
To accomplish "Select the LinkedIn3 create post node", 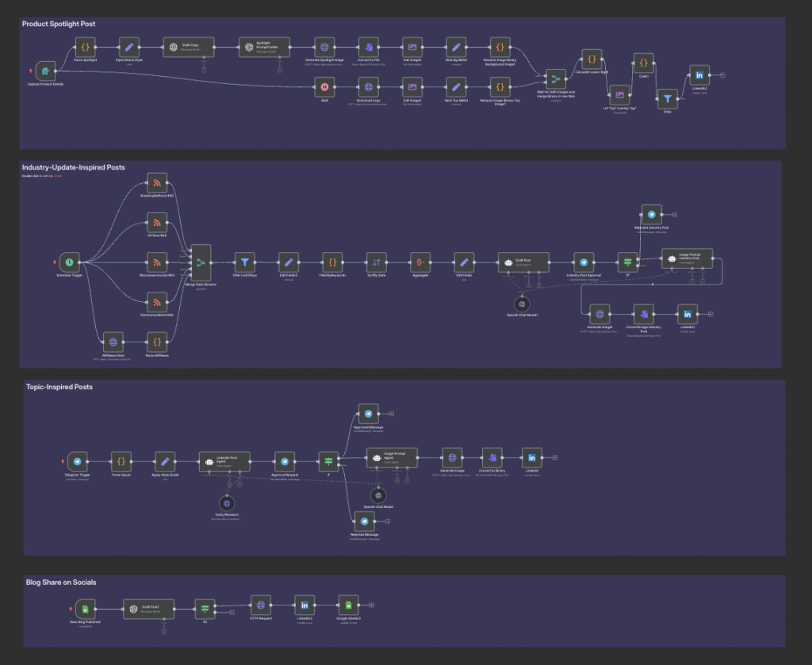I will click(304, 605).
